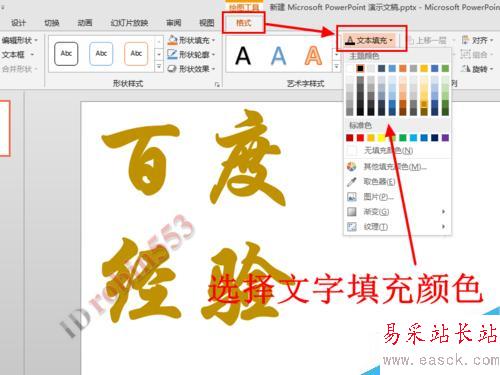Expand the 纹理 texture submenu arrow
Viewport: 500px width, 375px height.
pyautogui.click(x=443, y=227)
